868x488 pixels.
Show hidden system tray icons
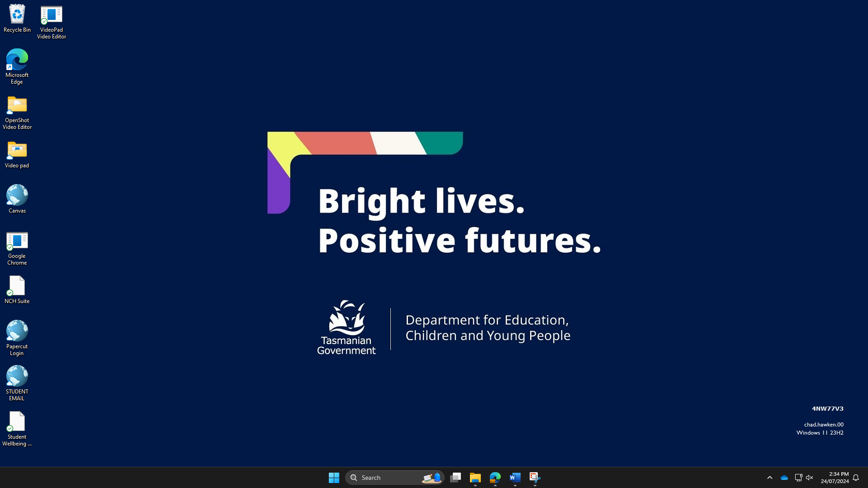click(x=770, y=478)
